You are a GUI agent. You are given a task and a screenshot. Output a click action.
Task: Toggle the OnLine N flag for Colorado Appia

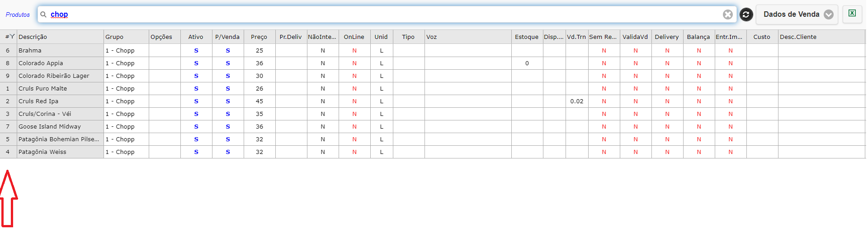pyautogui.click(x=354, y=63)
